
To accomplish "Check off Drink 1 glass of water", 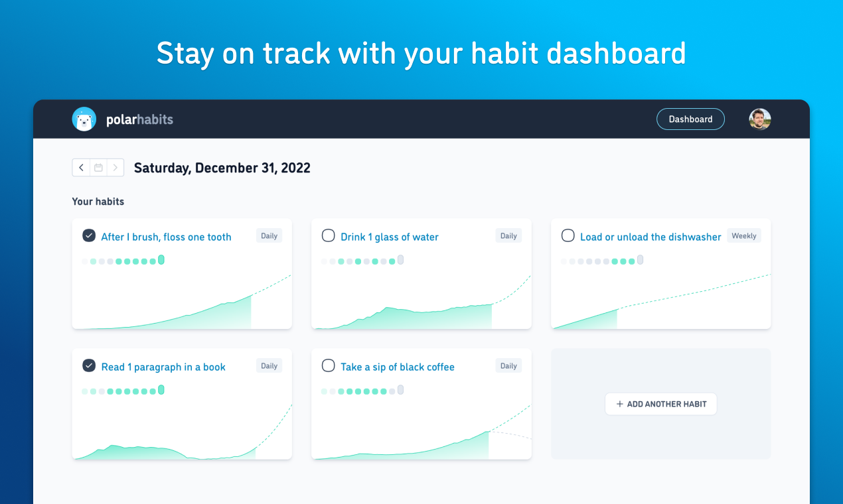I will click(328, 236).
